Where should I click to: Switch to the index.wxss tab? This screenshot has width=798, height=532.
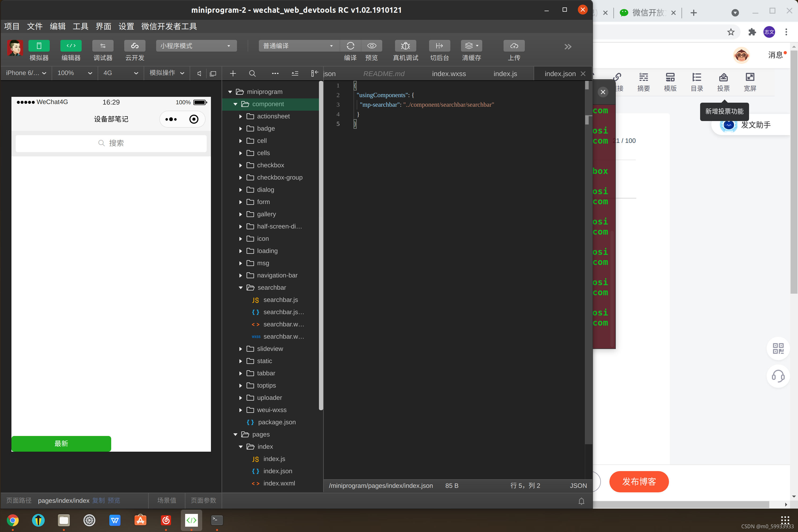coord(448,74)
